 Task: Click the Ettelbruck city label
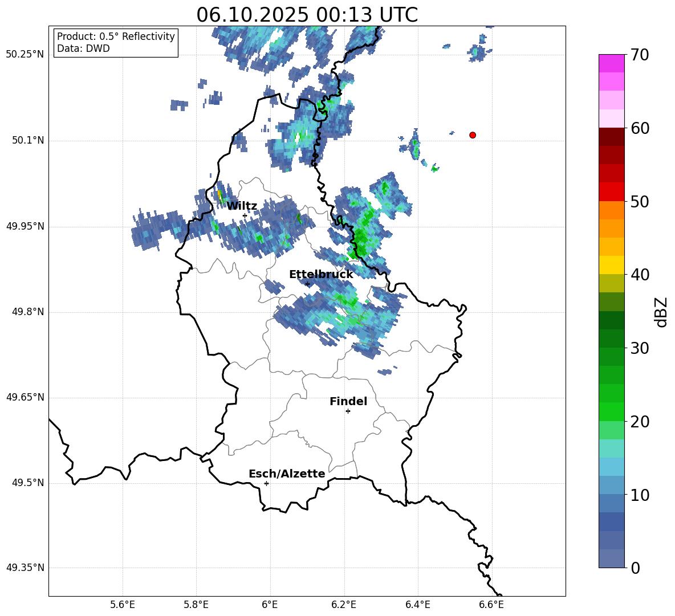321,275
